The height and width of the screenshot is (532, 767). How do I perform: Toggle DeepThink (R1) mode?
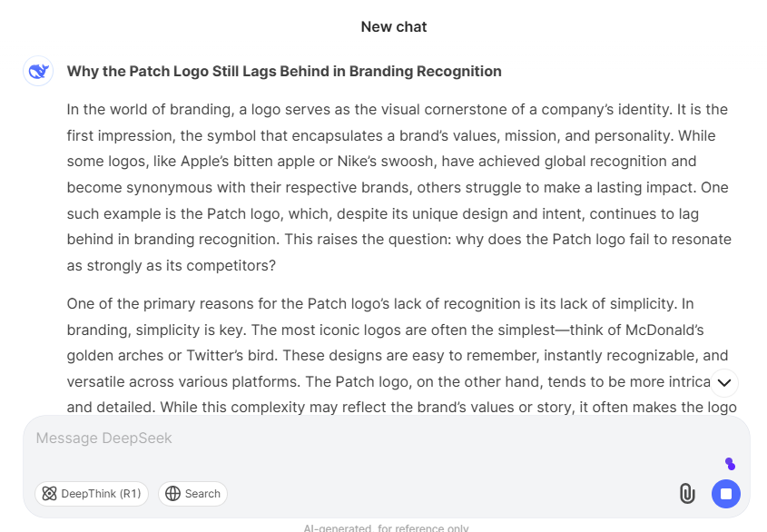coord(92,494)
